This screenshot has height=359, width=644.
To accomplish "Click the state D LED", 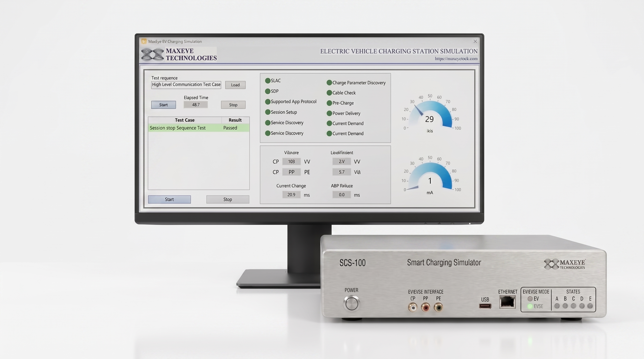I will point(582,306).
